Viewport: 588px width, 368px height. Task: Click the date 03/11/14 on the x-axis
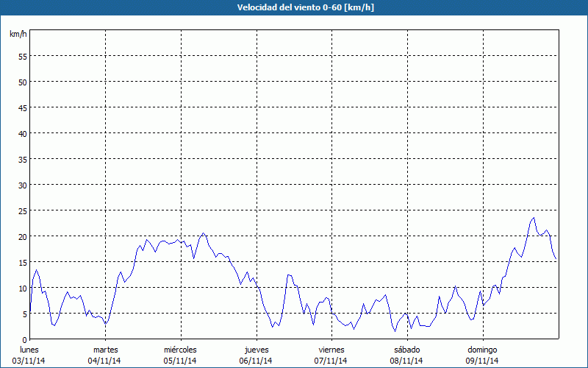29,361
